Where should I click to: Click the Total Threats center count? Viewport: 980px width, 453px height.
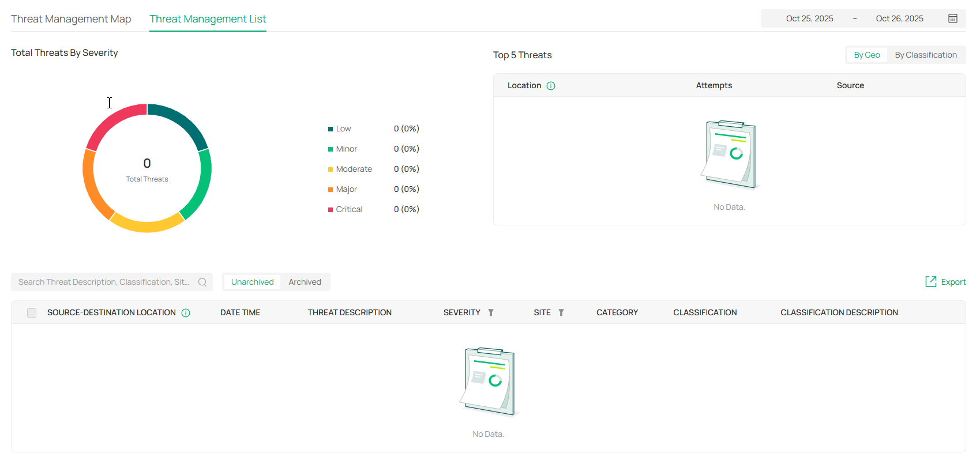click(147, 164)
